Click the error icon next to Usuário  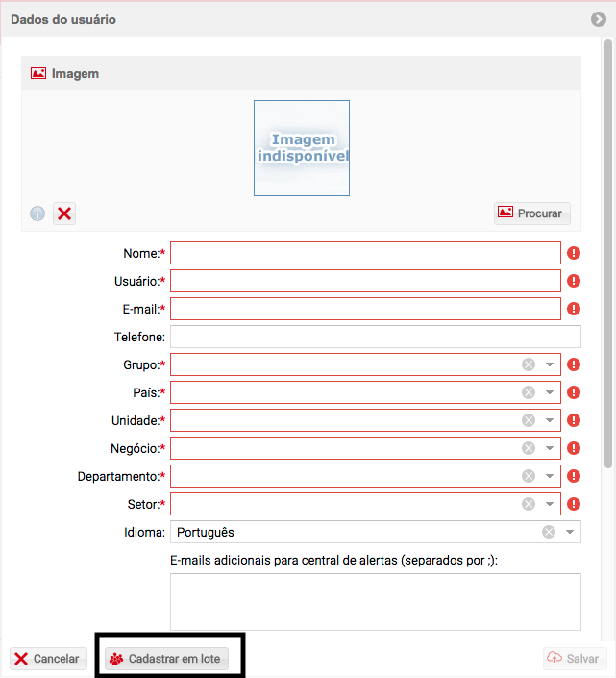tap(574, 281)
